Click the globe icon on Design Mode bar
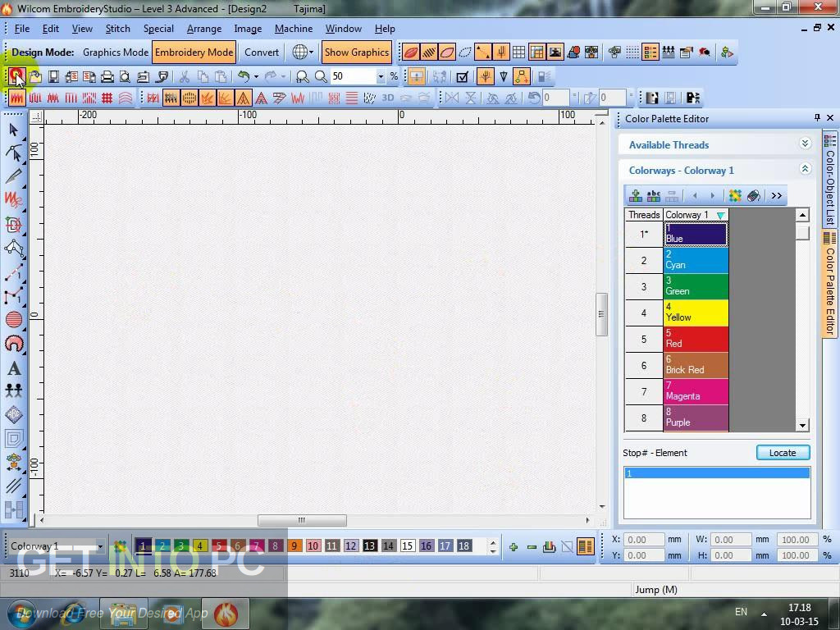The height and width of the screenshot is (630, 840). [300, 52]
